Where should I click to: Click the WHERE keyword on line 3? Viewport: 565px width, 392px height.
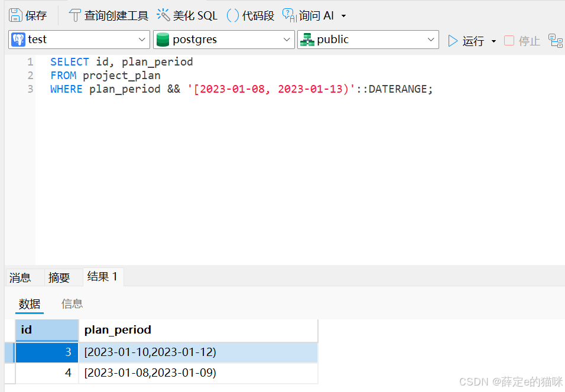[66, 89]
